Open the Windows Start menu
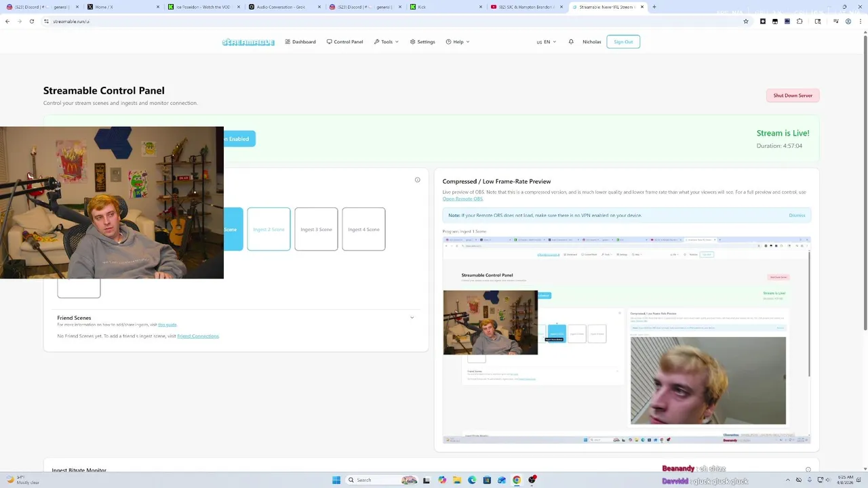Image resolution: width=868 pixels, height=488 pixels. [336, 480]
